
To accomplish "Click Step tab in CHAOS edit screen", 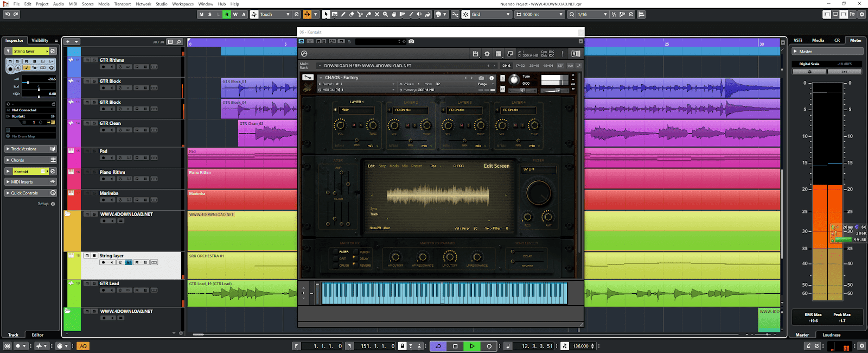I will [382, 166].
